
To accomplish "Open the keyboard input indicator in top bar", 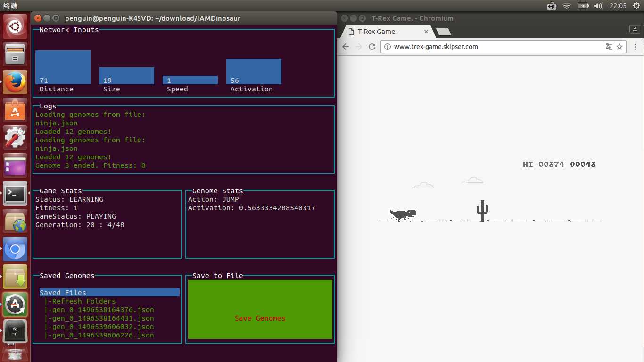I will click(x=551, y=6).
